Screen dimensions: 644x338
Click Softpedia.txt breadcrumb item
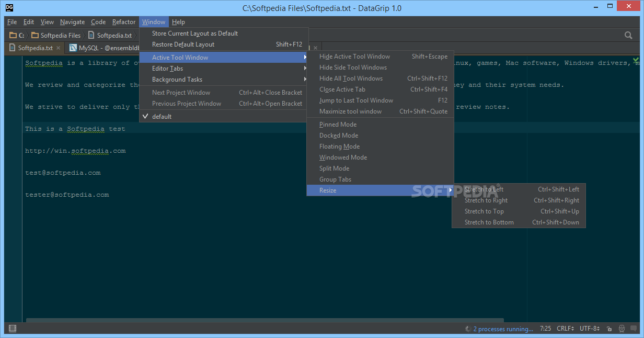pyautogui.click(x=110, y=35)
